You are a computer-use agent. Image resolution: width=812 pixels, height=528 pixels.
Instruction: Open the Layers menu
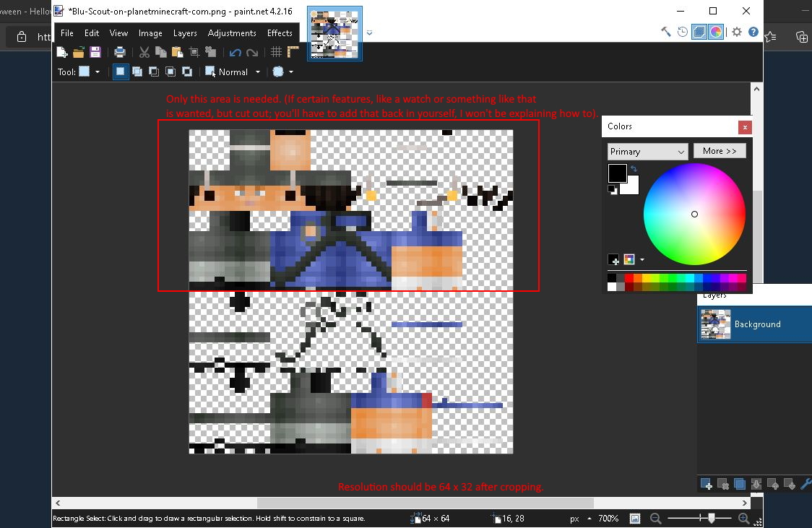[185, 33]
